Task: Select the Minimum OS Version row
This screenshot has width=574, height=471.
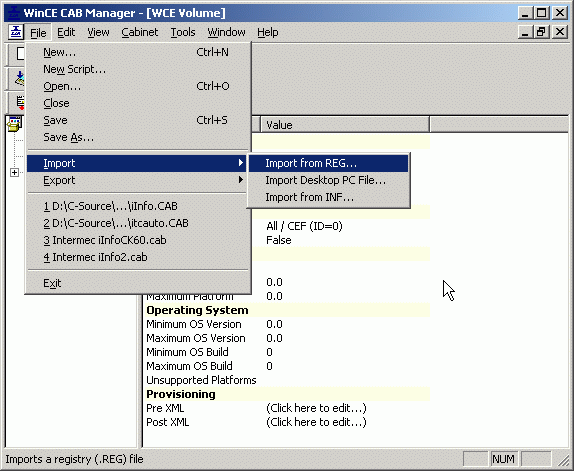Action: click(x=286, y=324)
